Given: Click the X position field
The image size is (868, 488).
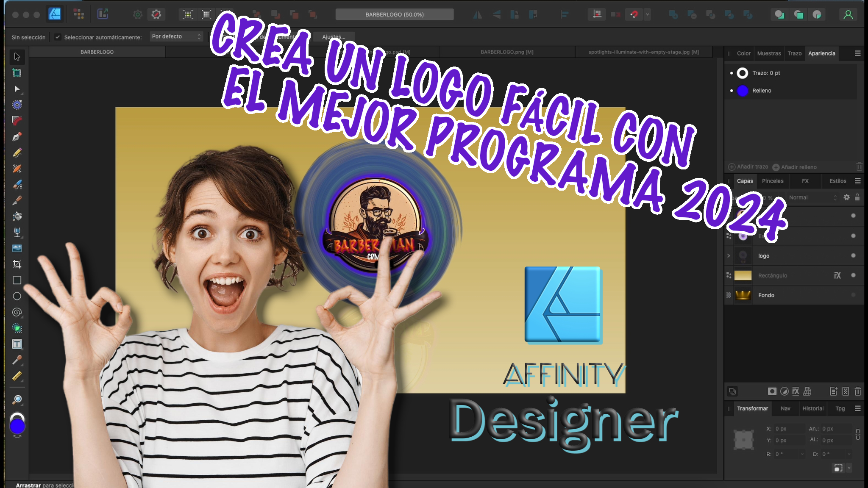Looking at the screenshot, I should pyautogui.click(x=789, y=429).
